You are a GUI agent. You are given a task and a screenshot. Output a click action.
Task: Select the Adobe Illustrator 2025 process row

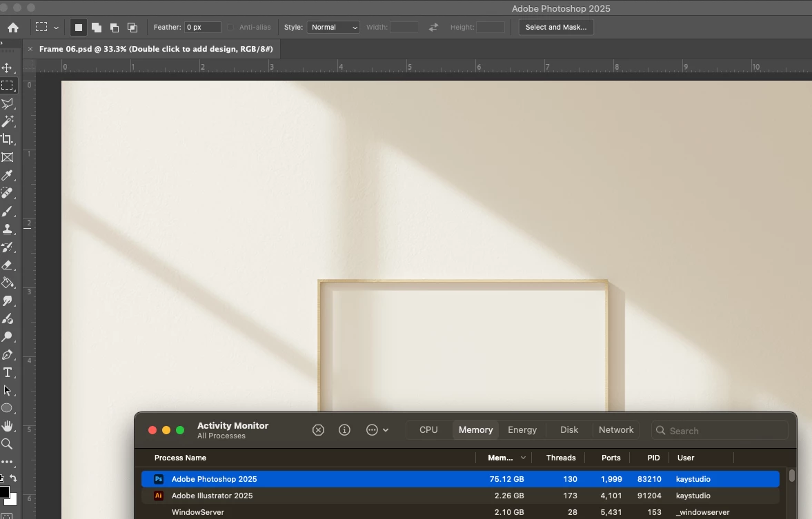coord(460,496)
